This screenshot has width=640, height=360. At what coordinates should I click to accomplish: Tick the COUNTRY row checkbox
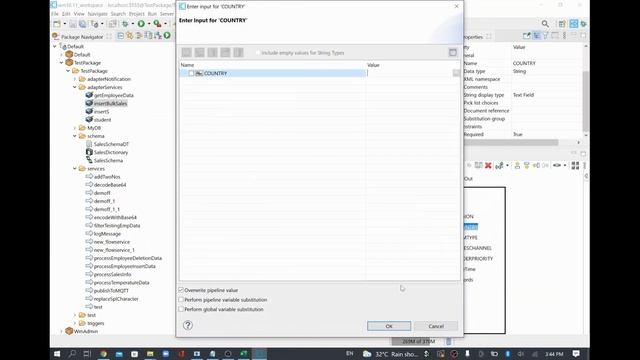pos(191,73)
